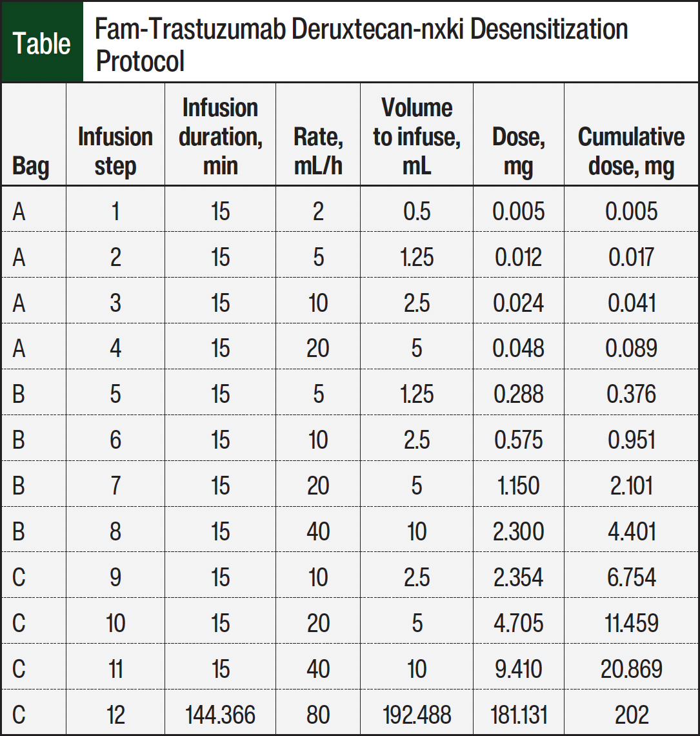Select the "Volume to infuse, mL" header

(417, 136)
